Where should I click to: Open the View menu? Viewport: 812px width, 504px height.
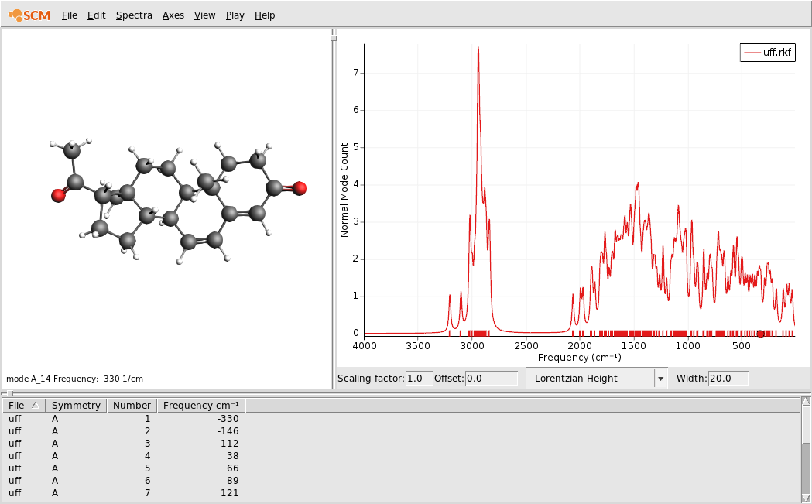204,15
